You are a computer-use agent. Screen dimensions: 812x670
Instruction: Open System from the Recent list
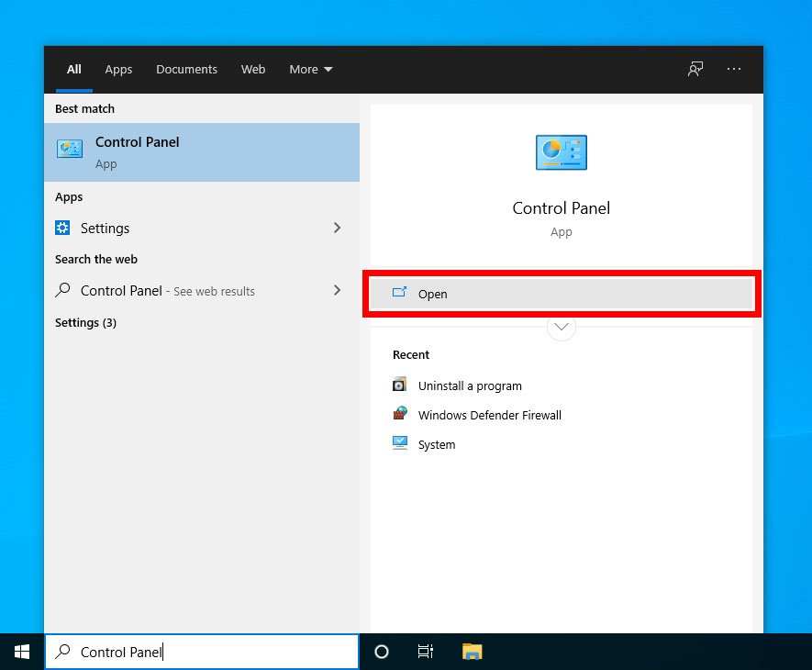pyautogui.click(x=437, y=444)
